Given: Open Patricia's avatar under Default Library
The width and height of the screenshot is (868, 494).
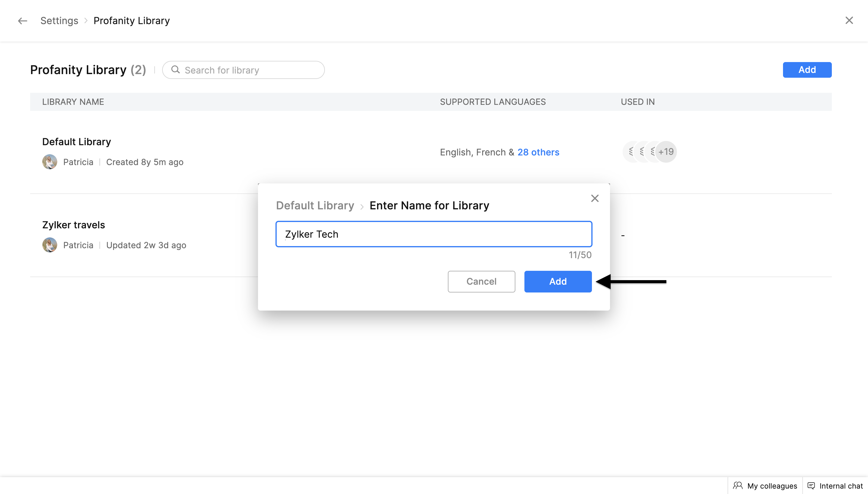Looking at the screenshot, I should (x=49, y=162).
